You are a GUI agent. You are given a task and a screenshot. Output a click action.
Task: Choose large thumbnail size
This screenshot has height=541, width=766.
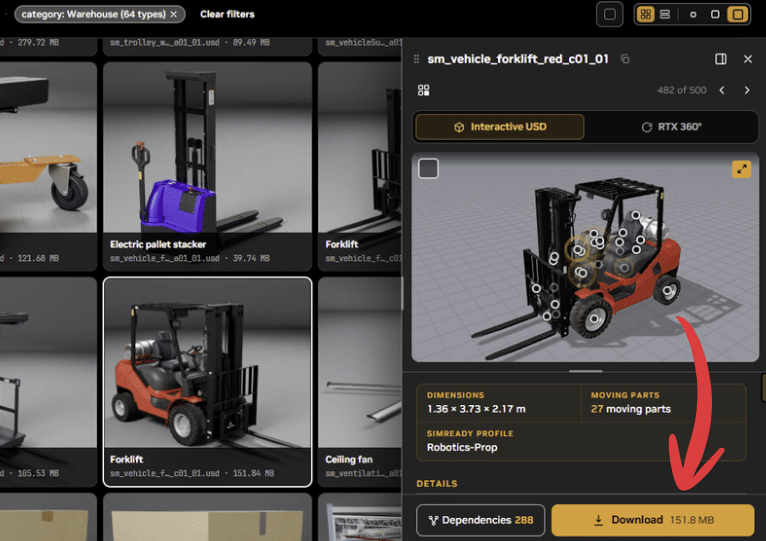click(738, 14)
